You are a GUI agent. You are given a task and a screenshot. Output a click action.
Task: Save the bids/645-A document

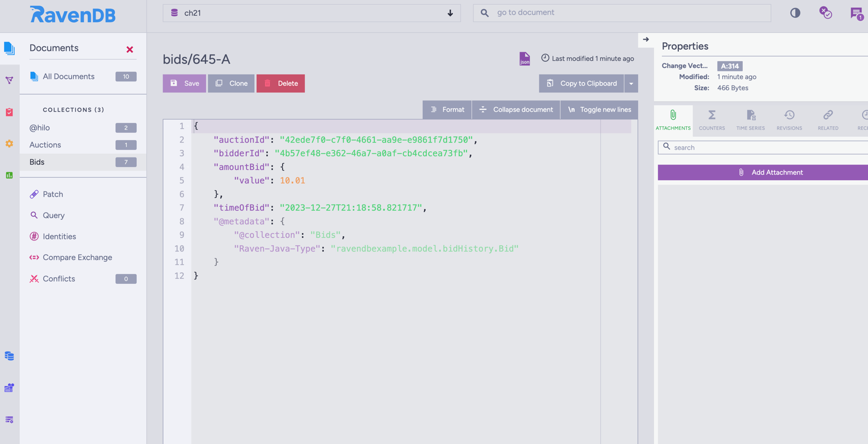(184, 84)
